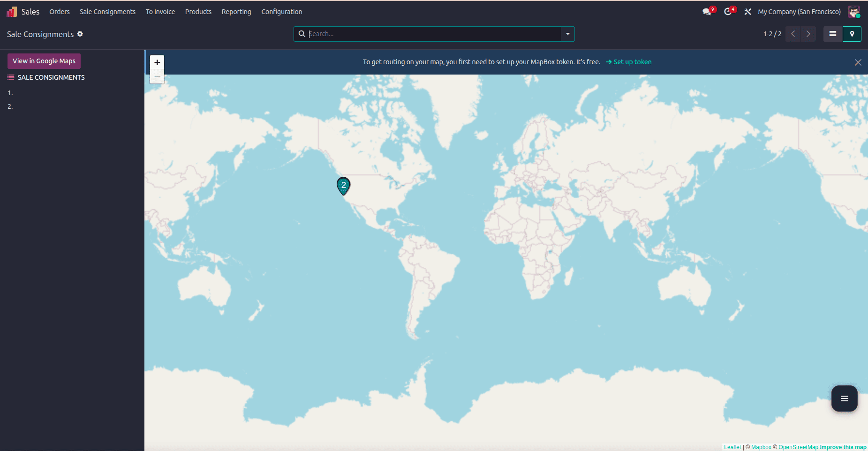868x451 pixels.
Task: Switch to the list view
Action: [833, 34]
